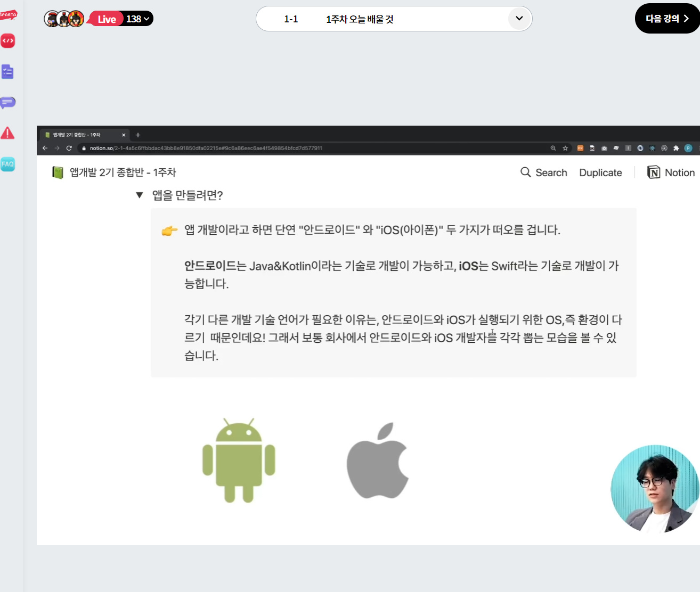Click the first live viewer avatar
Screen dimensions: 700x592
pos(51,19)
